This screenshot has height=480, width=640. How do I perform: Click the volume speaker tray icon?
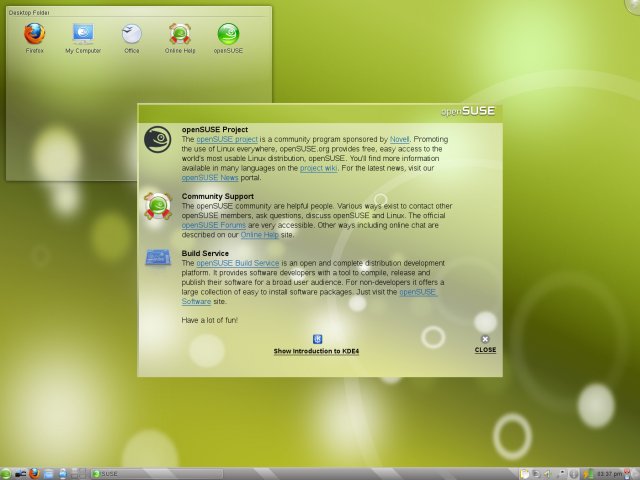pos(547,474)
